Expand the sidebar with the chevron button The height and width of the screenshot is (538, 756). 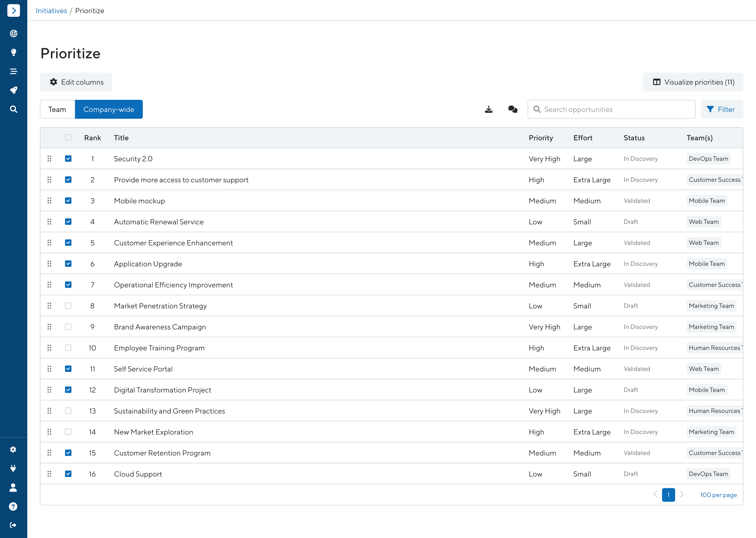pyautogui.click(x=14, y=11)
